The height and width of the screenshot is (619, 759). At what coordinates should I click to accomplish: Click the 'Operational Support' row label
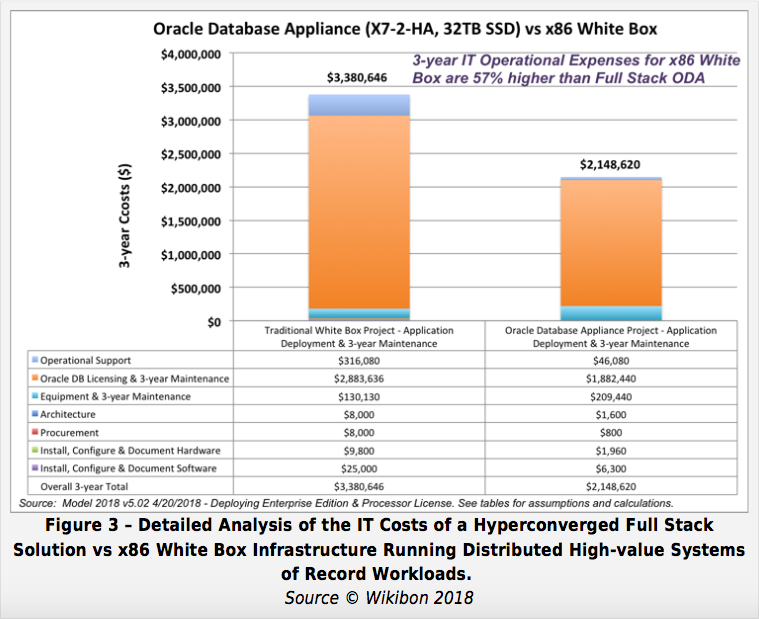click(x=86, y=360)
